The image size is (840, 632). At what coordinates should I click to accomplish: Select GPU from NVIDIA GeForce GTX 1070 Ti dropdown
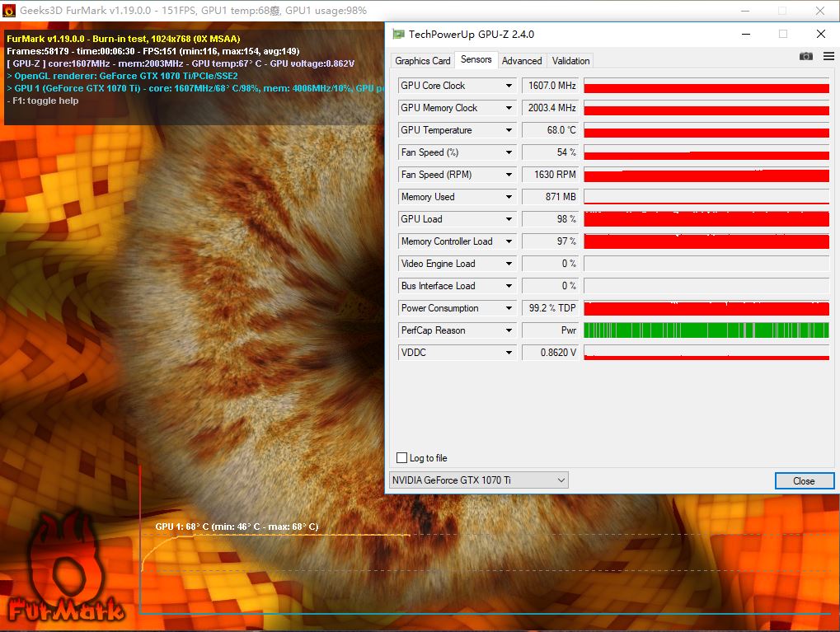pyautogui.click(x=478, y=480)
